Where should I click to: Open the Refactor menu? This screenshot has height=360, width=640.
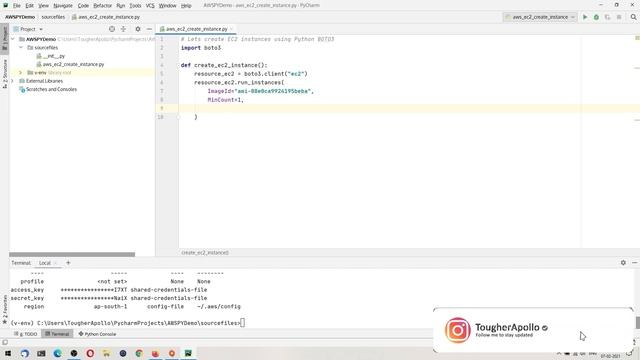coord(102,6)
